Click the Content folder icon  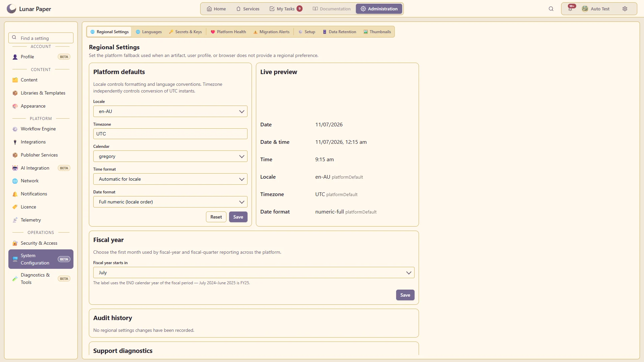(15, 80)
